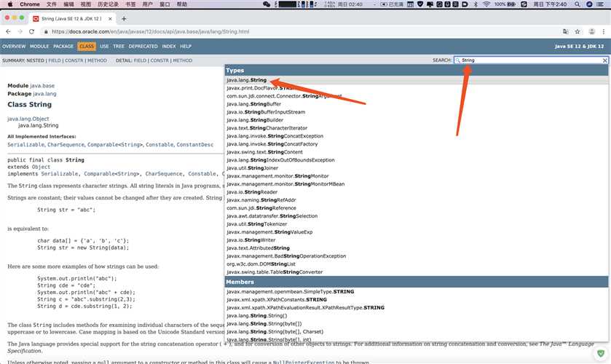Open the java.lang.Object superclass link
Image resolution: width=611 pixels, height=364 pixels.
[28, 119]
